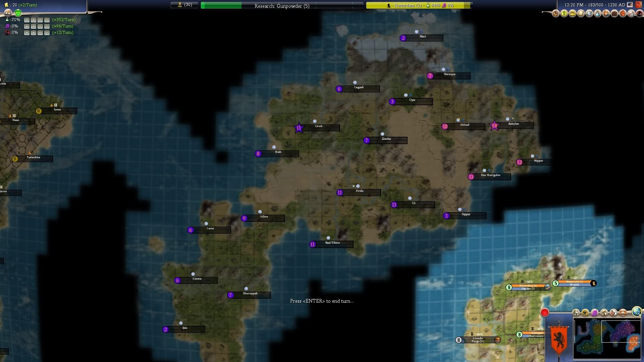This screenshot has height=362, width=644.
Task: Open the Religion Advisor praying hands icon
Action: click(x=606, y=13)
